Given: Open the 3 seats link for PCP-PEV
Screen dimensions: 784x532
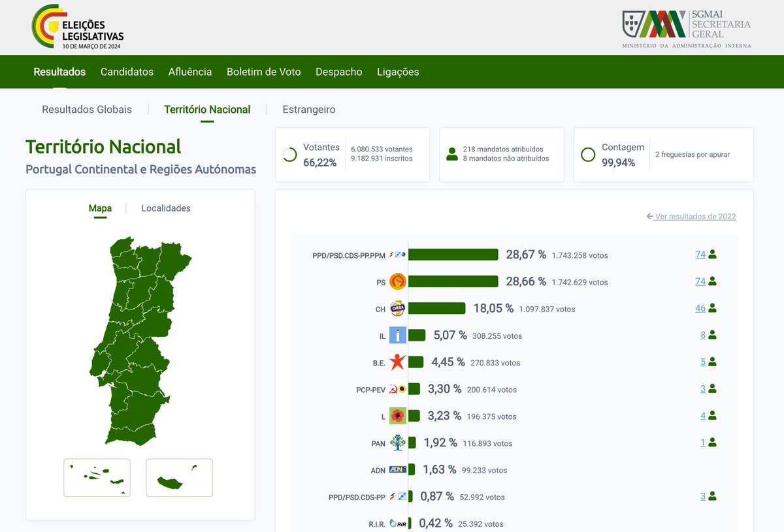Looking at the screenshot, I should pos(703,389).
